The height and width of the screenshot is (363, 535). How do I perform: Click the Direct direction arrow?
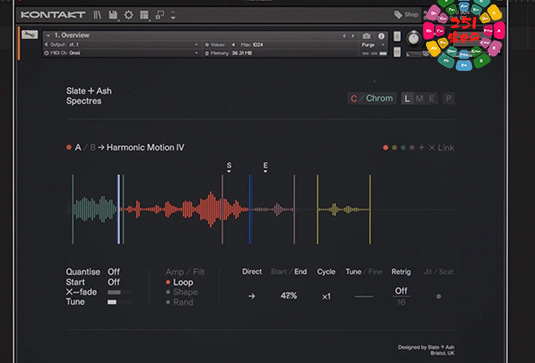click(x=252, y=296)
